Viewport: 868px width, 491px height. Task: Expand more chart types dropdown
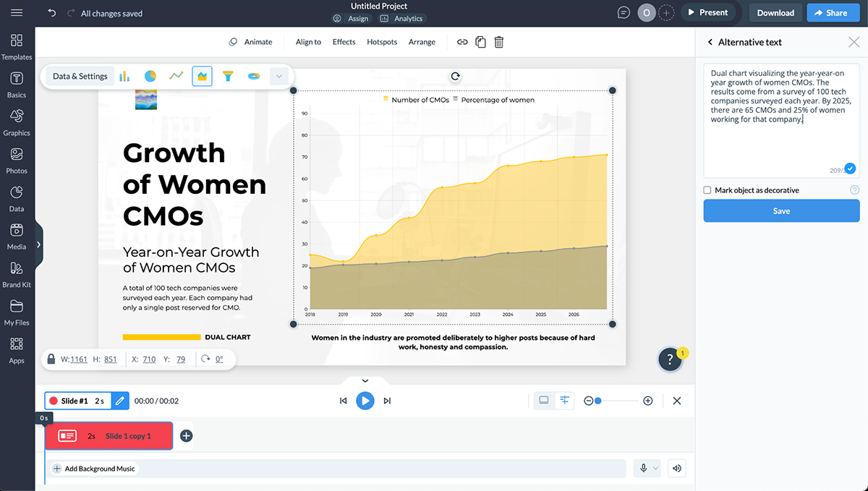278,76
